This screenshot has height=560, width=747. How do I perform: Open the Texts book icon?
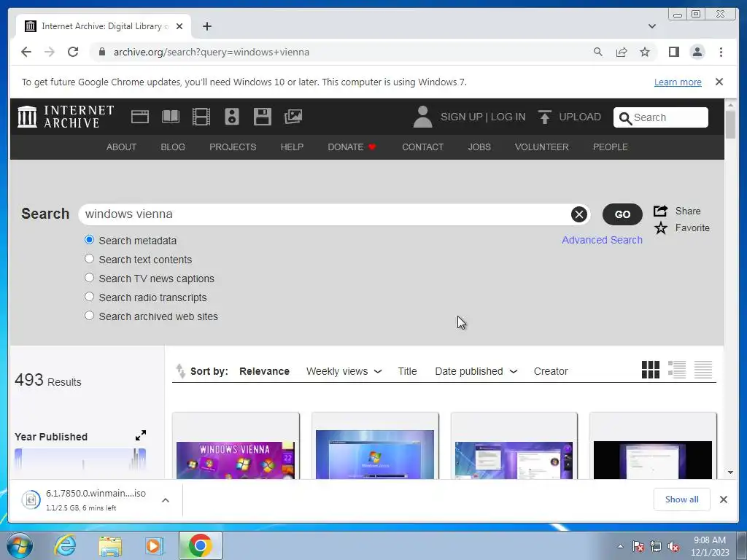(171, 117)
